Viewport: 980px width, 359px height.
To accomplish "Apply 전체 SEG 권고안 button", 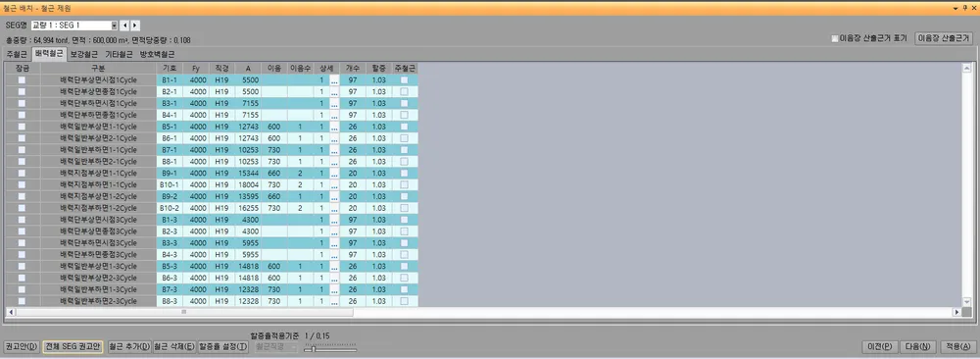I will pyautogui.click(x=73, y=347).
